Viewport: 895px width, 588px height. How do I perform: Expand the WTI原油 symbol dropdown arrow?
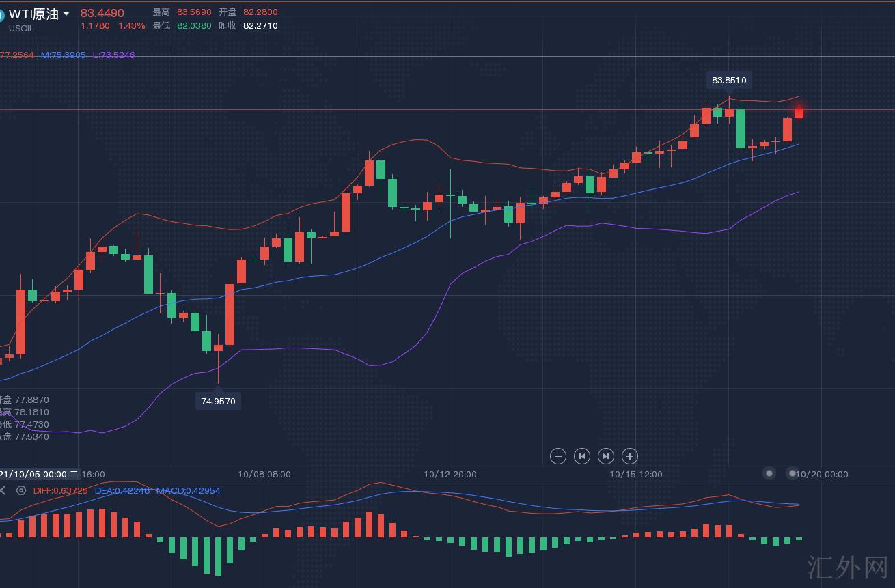(66, 14)
